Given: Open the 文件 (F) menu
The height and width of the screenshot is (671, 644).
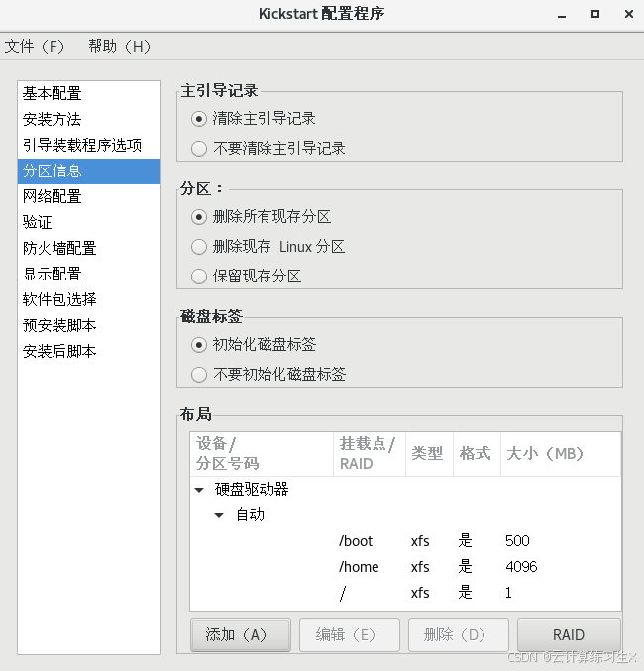Looking at the screenshot, I should pyautogui.click(x=35, y=46).
